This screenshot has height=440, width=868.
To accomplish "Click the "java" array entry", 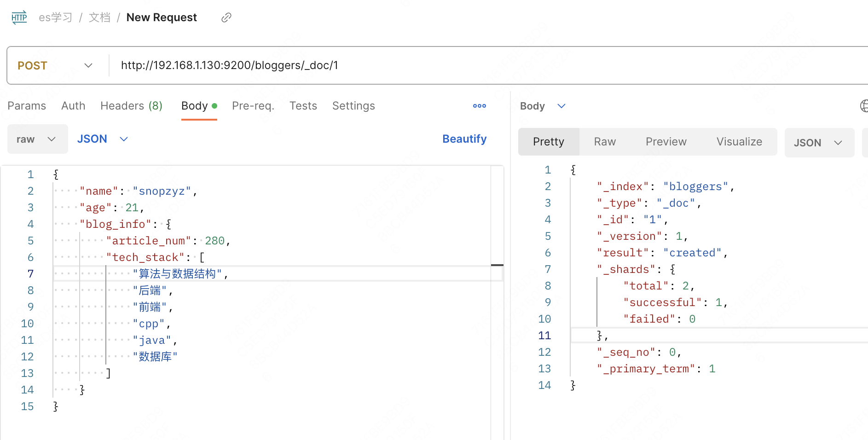I will click(x=155, y=340).
